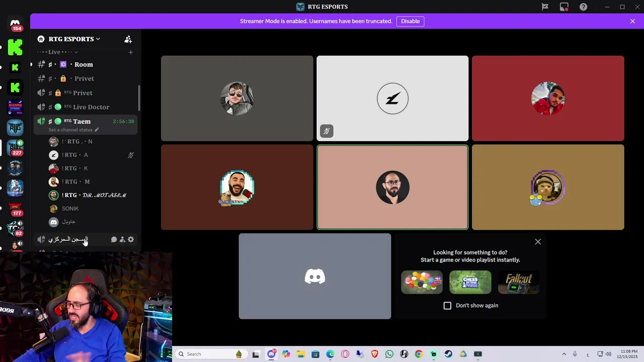
Task: Click the invite people icon beside RTG ESPORTS
Action: (x=128, y=39)
